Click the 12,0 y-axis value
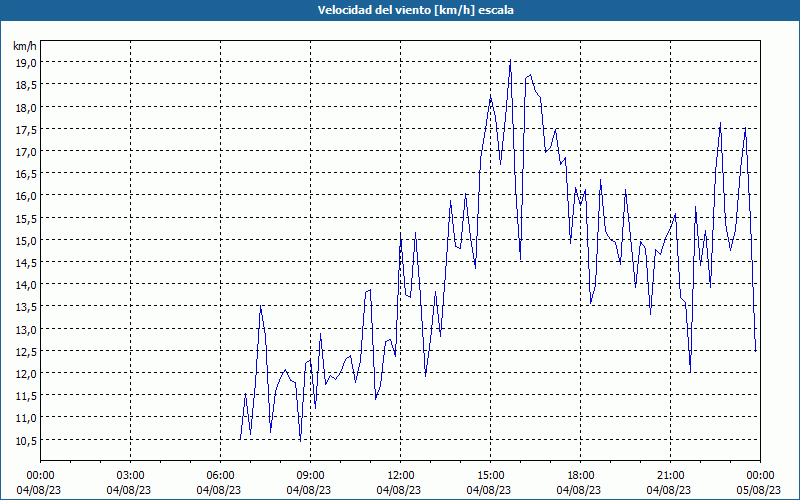800x500 pixels. click(x=26, y=374)
